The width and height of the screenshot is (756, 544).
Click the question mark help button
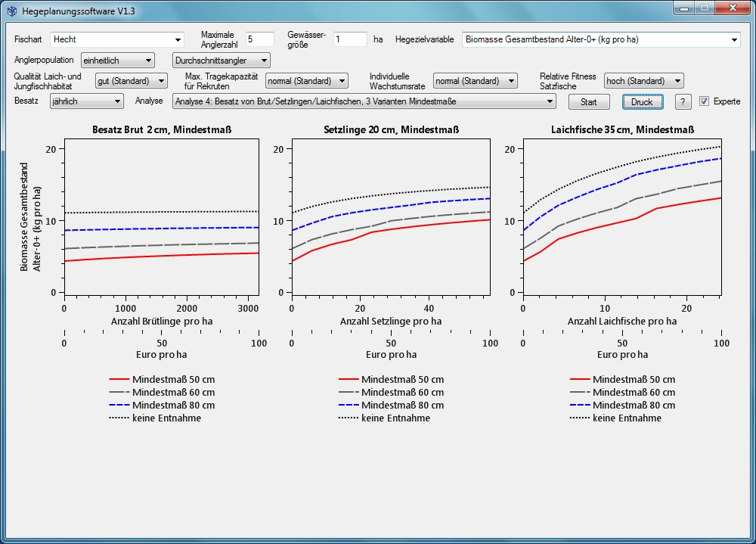coord(683,102)
